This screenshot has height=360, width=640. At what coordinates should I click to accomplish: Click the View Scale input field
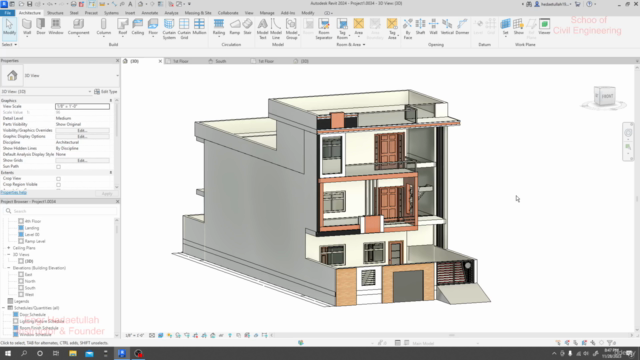[x=82, y=106]
